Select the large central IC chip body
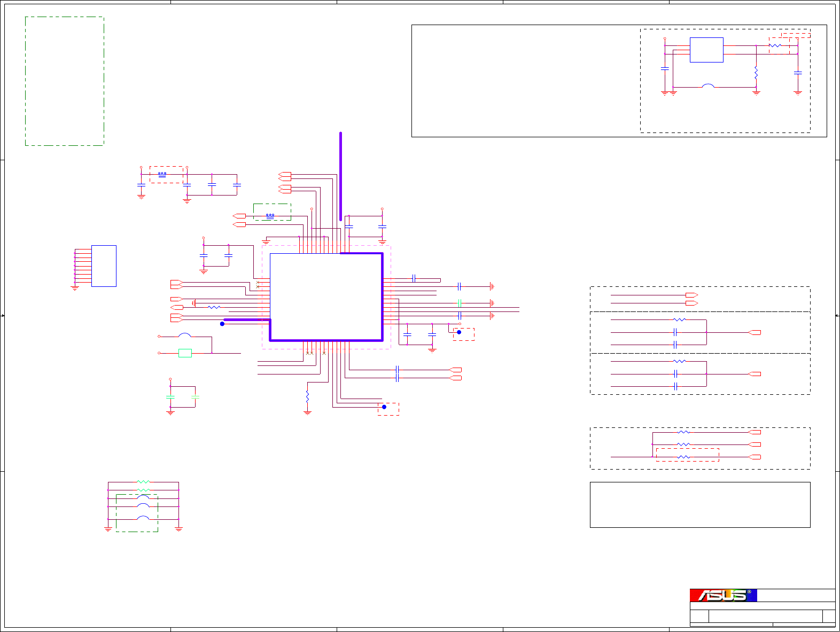 pyautogui.click(x=326, y=297)
